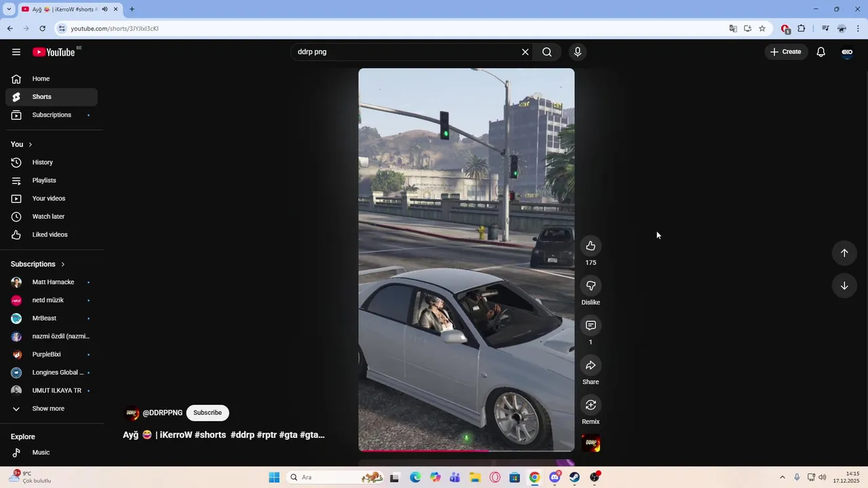Open the tab search dropdown arrow
868x488 pixels.
pos(9,9)
